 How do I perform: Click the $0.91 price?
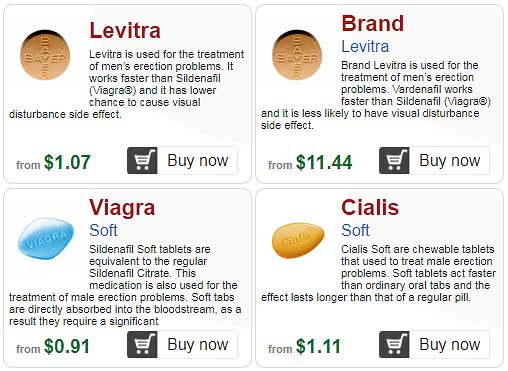(67, 346)
